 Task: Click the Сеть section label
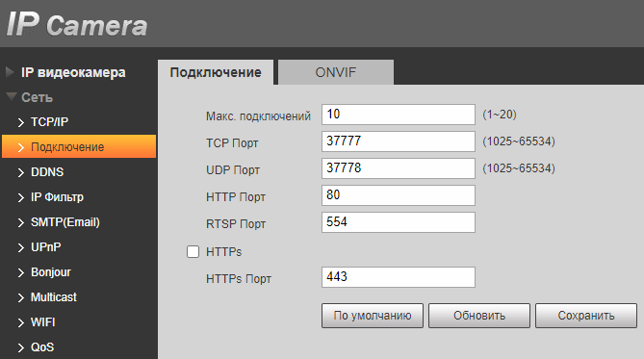(37, 97)
